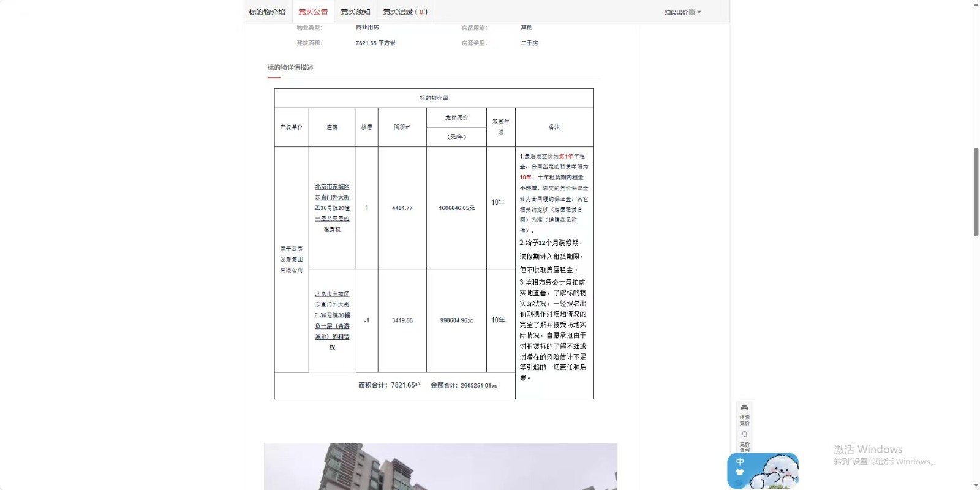The height and width of the screenshot is (490, 980).
Task: Click the 金额合计 2605251.01元 total cell
Action: pyautogui.click(x=464, y=385)
